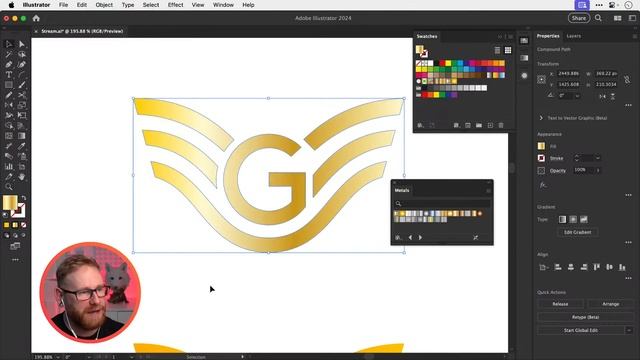This screenshot has width=640, height=360.
Task: Set gradient type to Linear
Action: [562, 220]
